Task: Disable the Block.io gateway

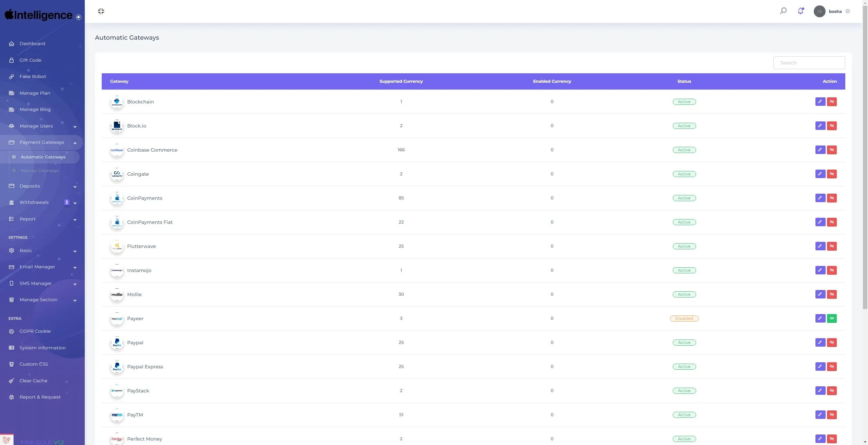Action: pos(832,126)
